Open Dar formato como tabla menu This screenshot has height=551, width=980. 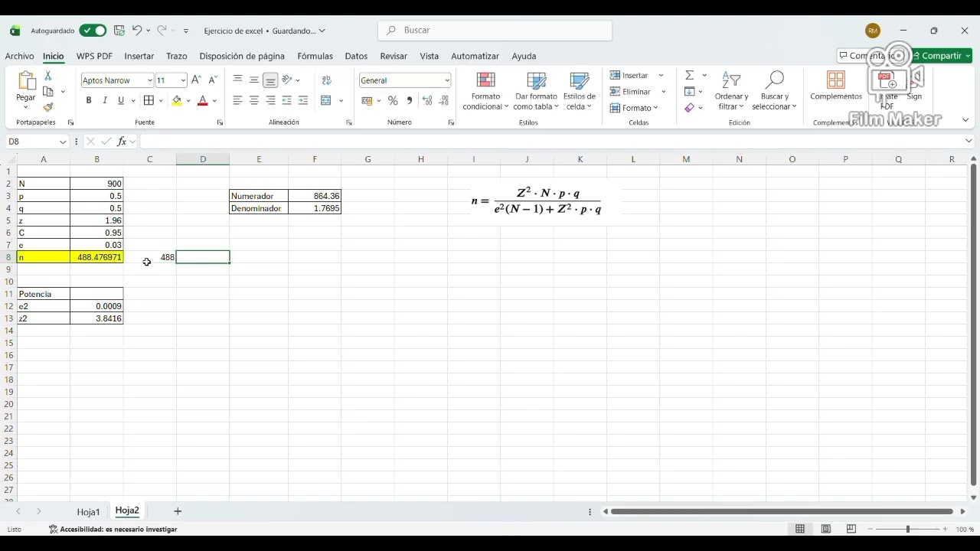click(x=536, y=91)
